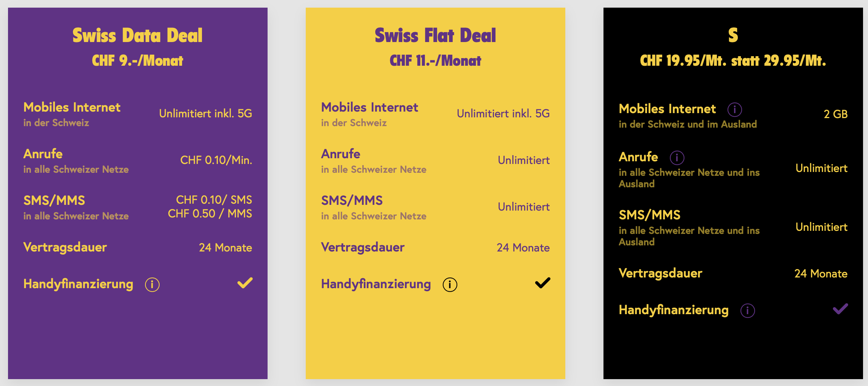Image resolution: width=868 pixels, height=386 pixels.
Task: Click the yellow checkmark on Swiss Data Deal
Action: coord(245,283)
